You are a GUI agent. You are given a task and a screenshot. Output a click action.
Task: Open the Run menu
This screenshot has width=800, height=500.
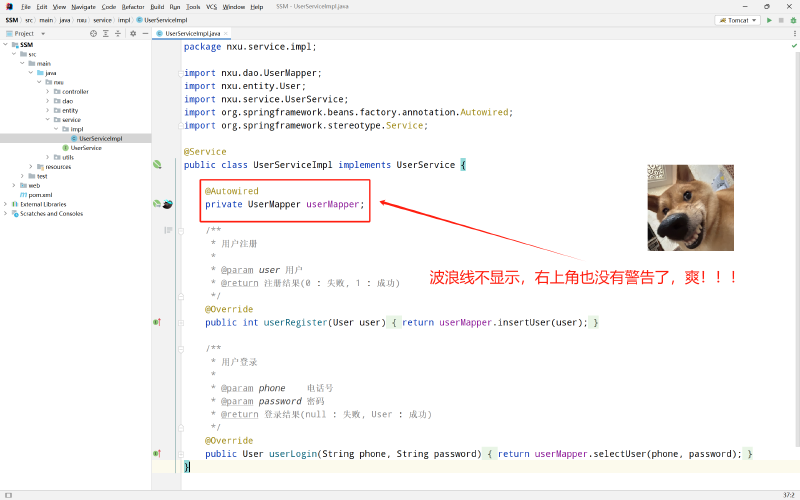174,7
